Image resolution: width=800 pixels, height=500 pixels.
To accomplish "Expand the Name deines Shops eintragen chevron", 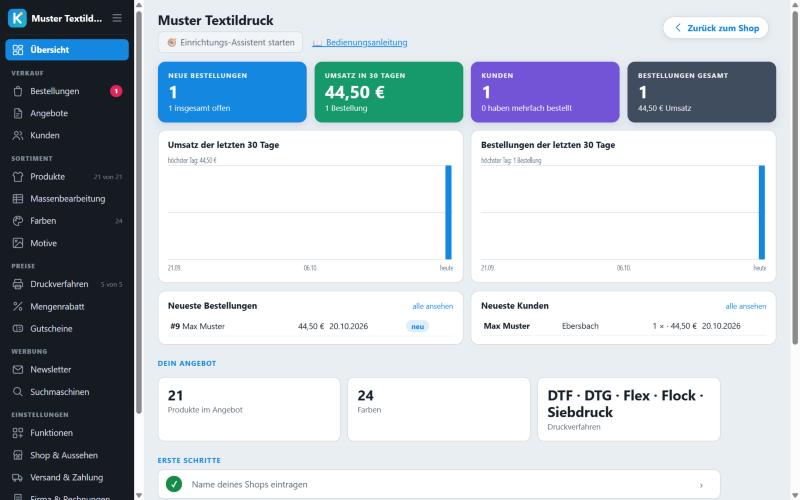I will point(701,485).
